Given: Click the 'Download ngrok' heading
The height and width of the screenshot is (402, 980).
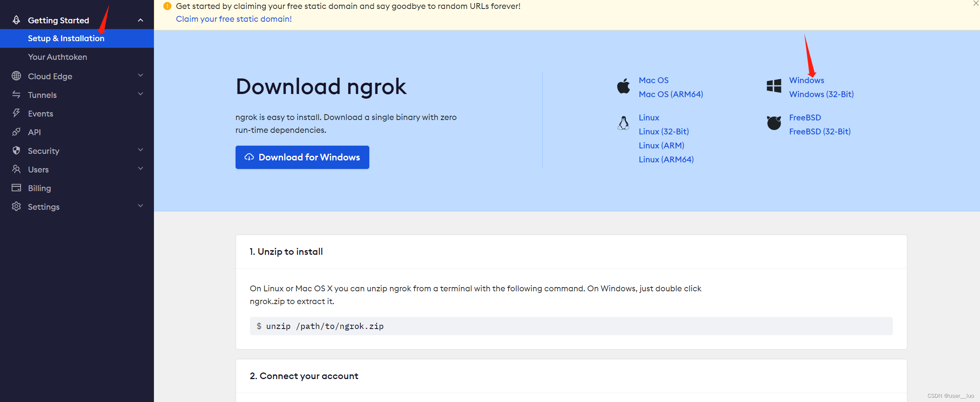Looking at the screenshot, I should (x=321, y=86).
